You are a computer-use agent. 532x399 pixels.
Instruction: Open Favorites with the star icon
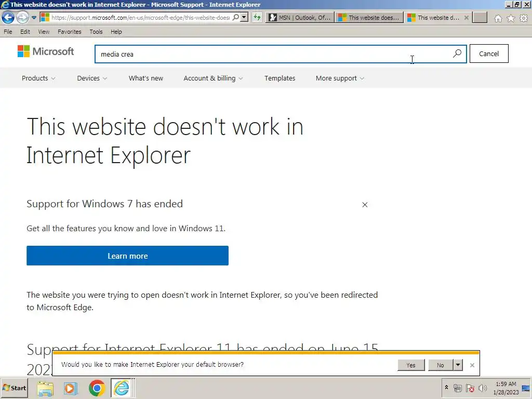pos(511,18)
